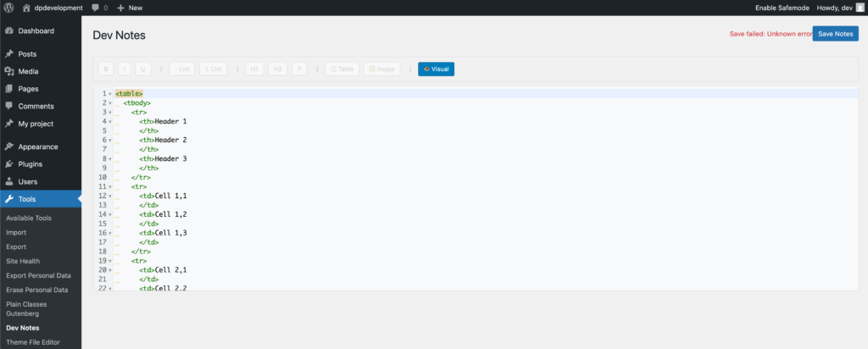Click the WordPress logo icon

pos(8,8)
